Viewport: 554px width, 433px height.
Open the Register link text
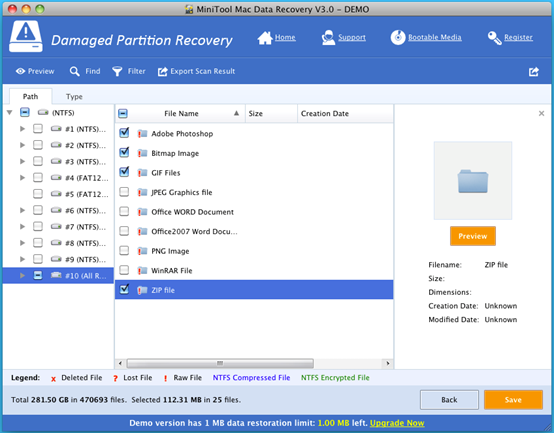pyautogui.click(x=518, y=37)
